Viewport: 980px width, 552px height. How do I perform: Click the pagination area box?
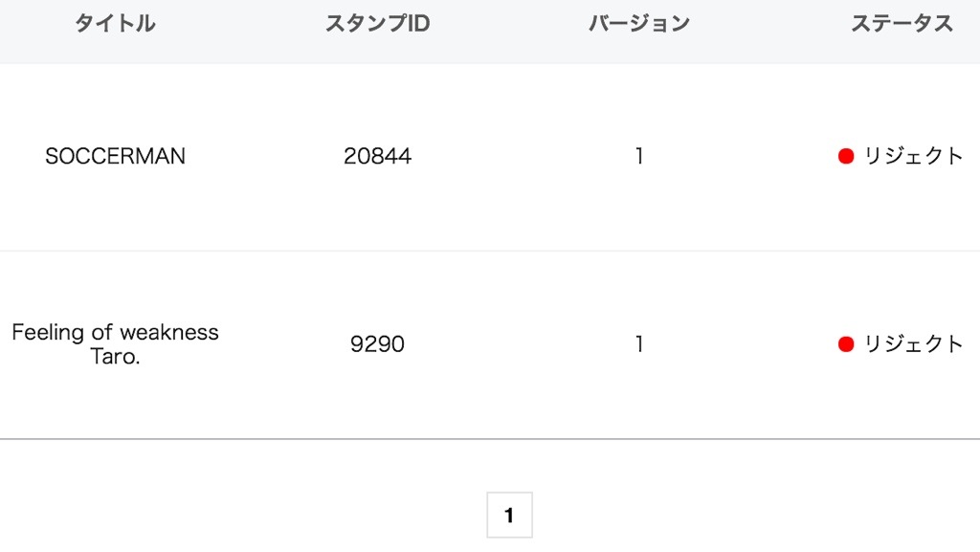509,515
